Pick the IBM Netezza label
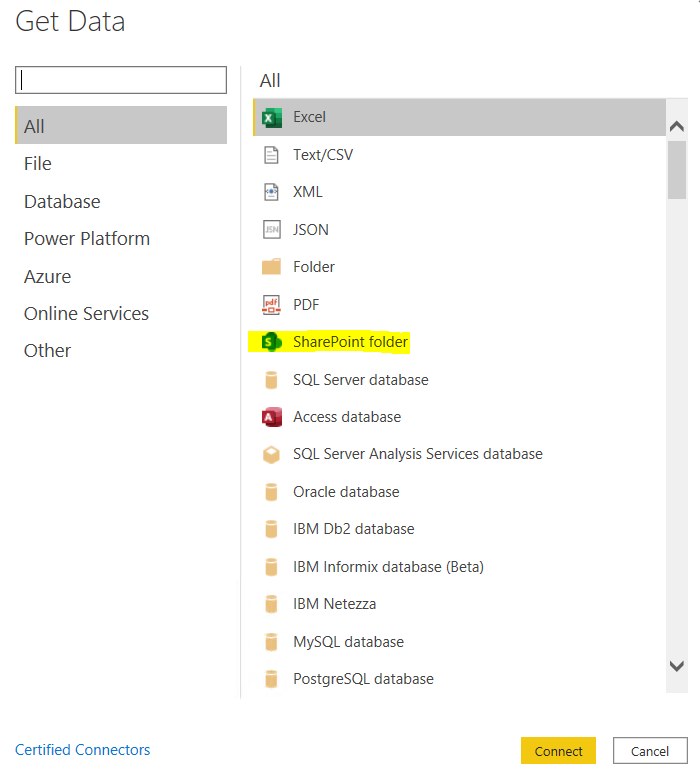Image resolution: width=700 pixels, height=775 pixels. [335, 604]
